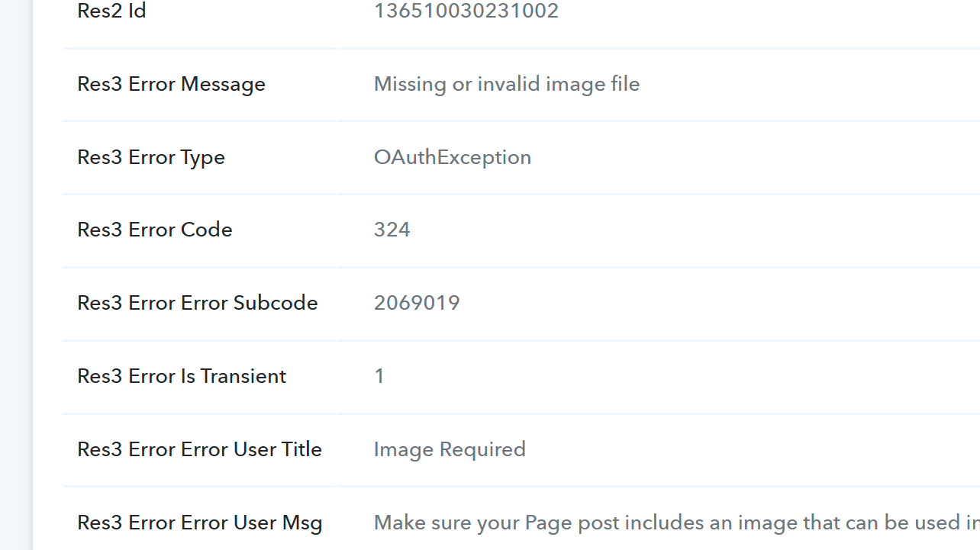This screenshot has height=550, width=980.
Task: Click the 'Image Required' value
Action: (x=450, y=449)
